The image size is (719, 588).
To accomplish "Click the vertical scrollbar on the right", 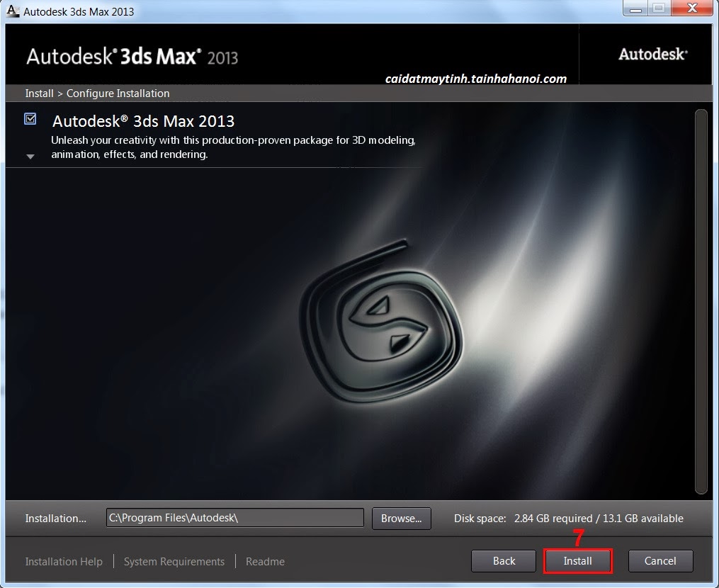I will tap(701, 301).
